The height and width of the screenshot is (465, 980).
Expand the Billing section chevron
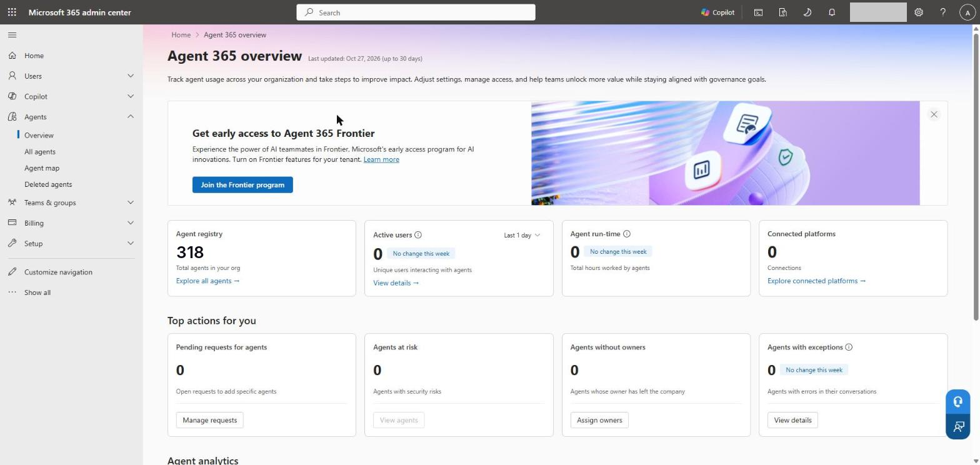[x=131, y=222]
